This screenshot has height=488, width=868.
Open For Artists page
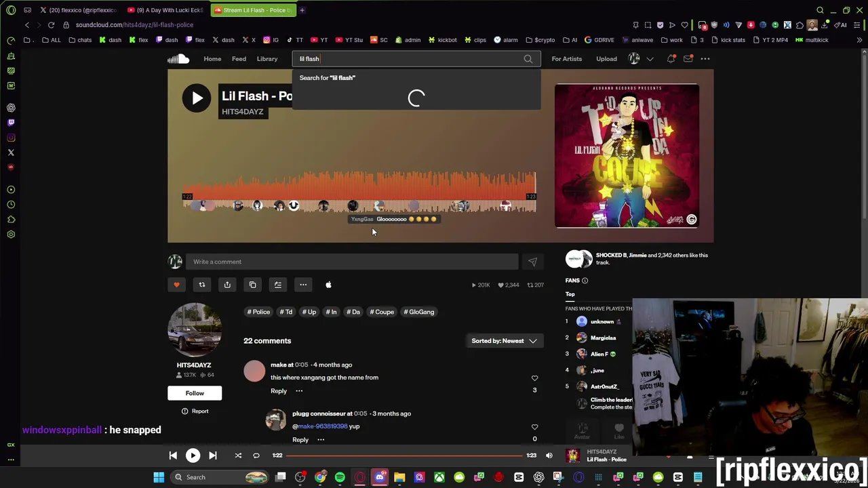pyautogui.click(x=566, y=59)
